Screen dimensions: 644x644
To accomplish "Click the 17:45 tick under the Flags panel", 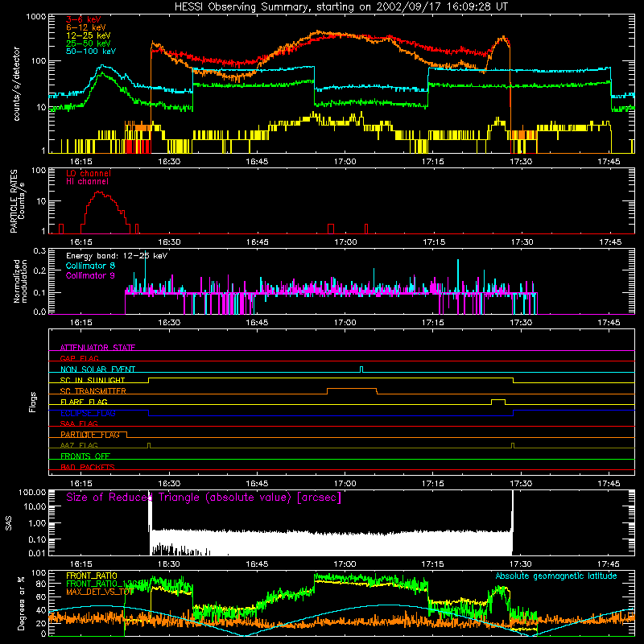I will tap(609, 484).
